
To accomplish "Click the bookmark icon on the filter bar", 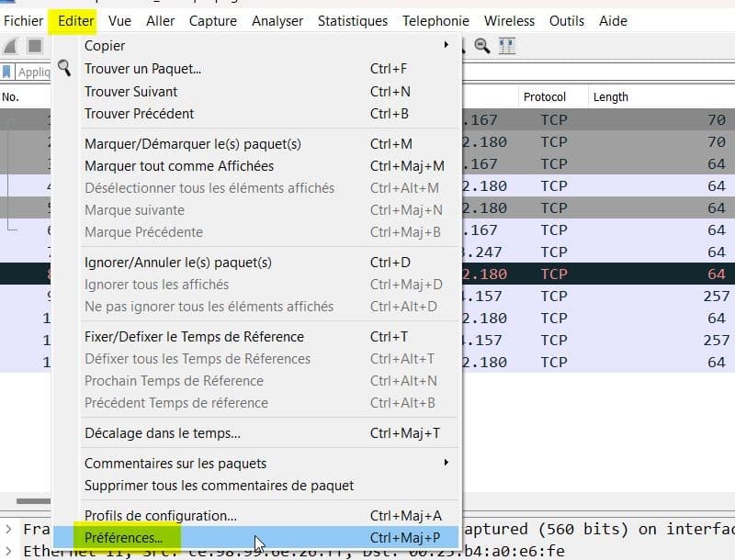I will pos(7,70).
